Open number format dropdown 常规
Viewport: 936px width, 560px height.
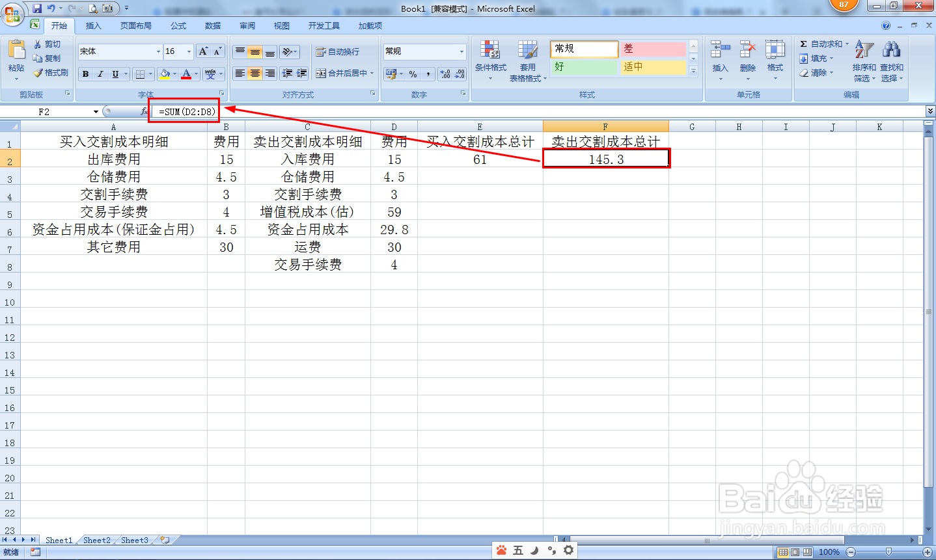(462, 51)
